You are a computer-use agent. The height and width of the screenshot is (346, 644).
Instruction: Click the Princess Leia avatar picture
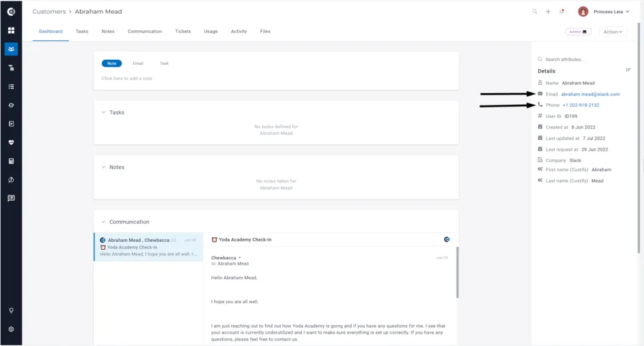point(583,11)
